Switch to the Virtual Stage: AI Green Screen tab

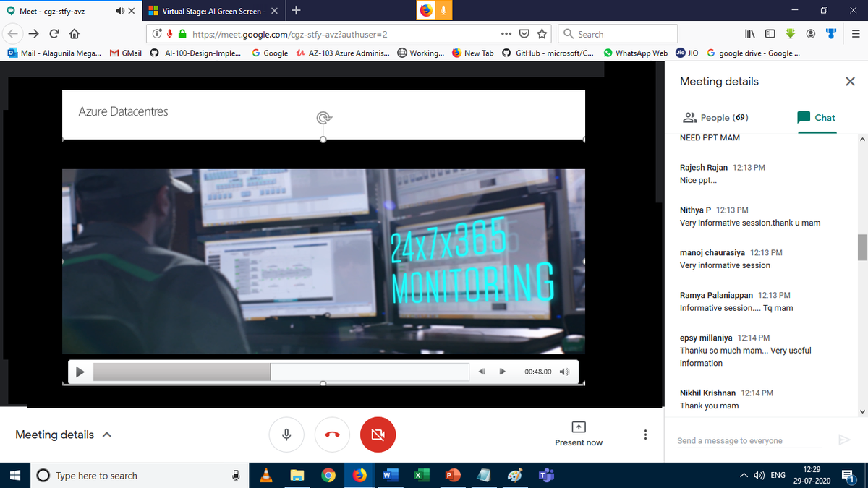click(213, 11)
